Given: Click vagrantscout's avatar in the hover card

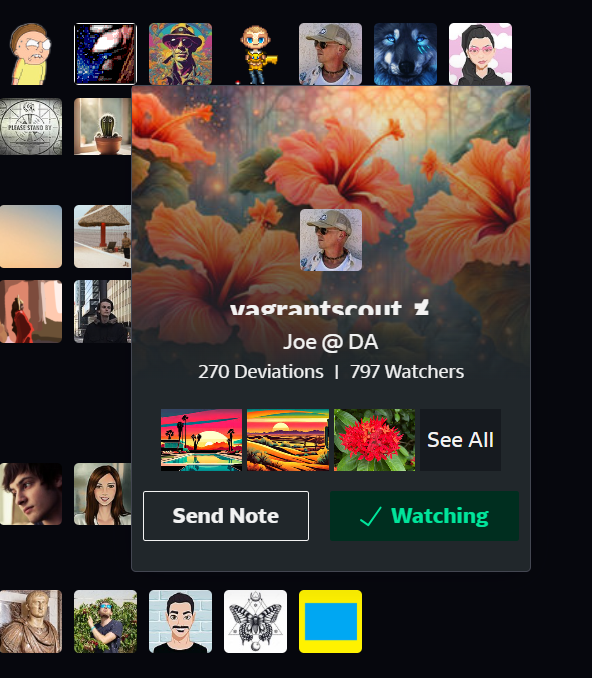Looking at the screenshot, I should click(x=331, y=240).
